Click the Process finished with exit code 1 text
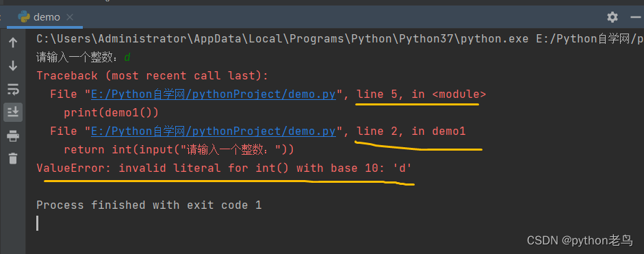This screenshot has height=254, width=644. tap(149, 205)
